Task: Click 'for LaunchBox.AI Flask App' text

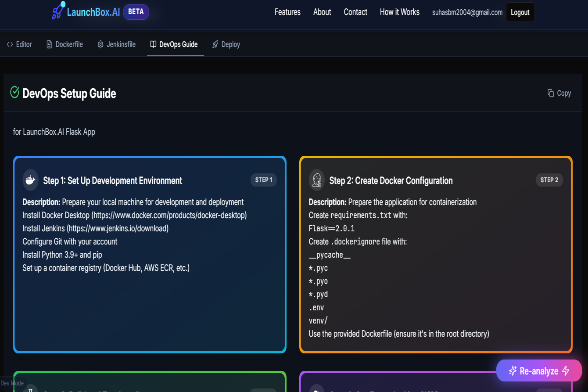Action: (54, 132)
